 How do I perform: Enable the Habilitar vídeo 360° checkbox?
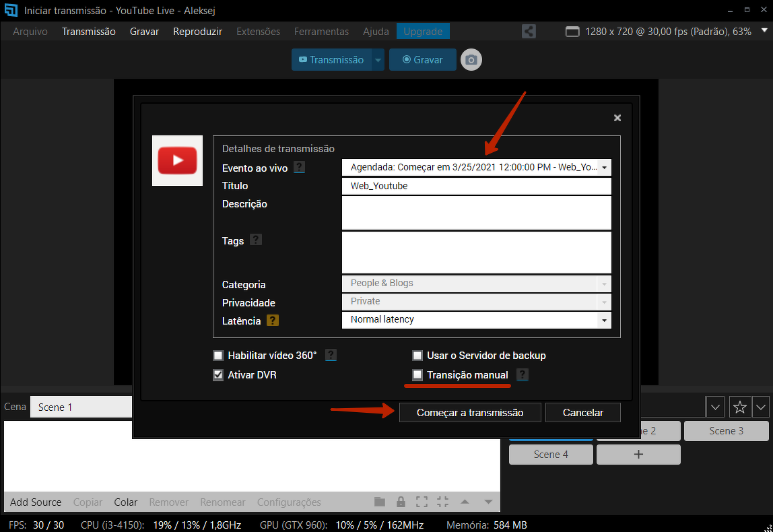coord(218,356)
